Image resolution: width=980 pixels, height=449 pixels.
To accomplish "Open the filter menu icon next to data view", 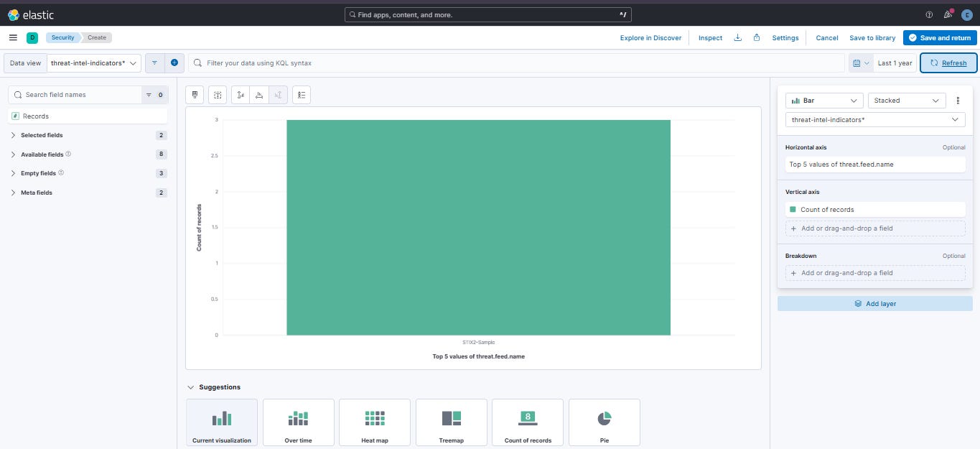I will pos(154,63).
